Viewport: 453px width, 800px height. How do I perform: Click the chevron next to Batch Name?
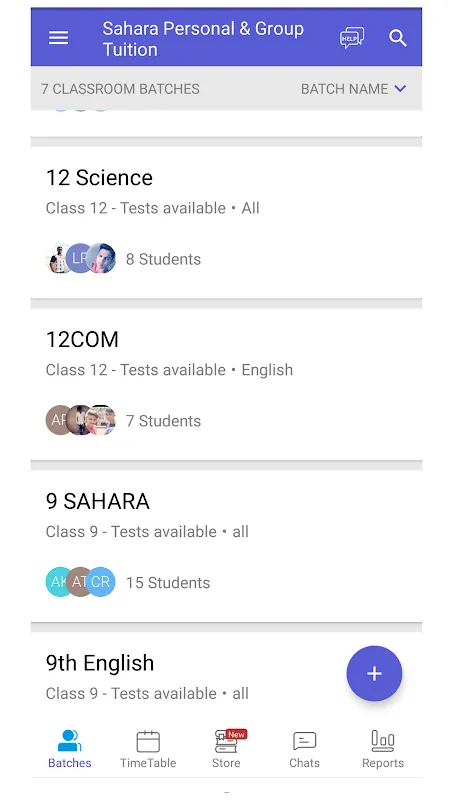click(x=400, y=89)
